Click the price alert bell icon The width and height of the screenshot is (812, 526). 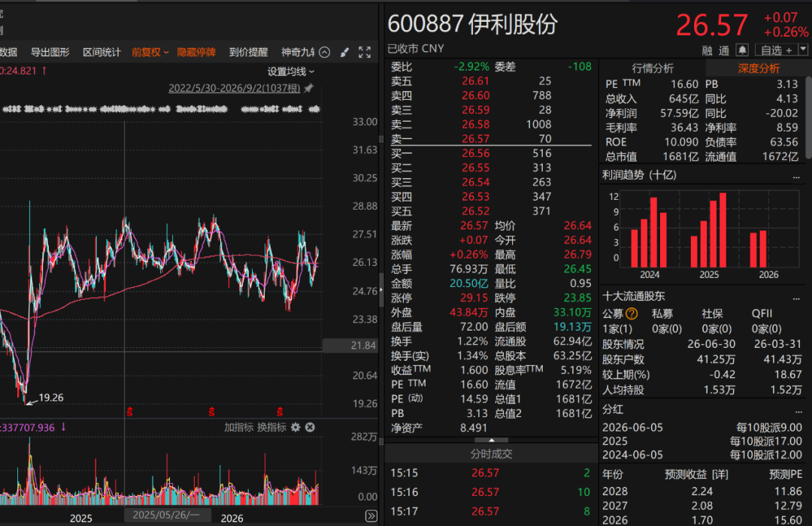[x=742, y=50]
